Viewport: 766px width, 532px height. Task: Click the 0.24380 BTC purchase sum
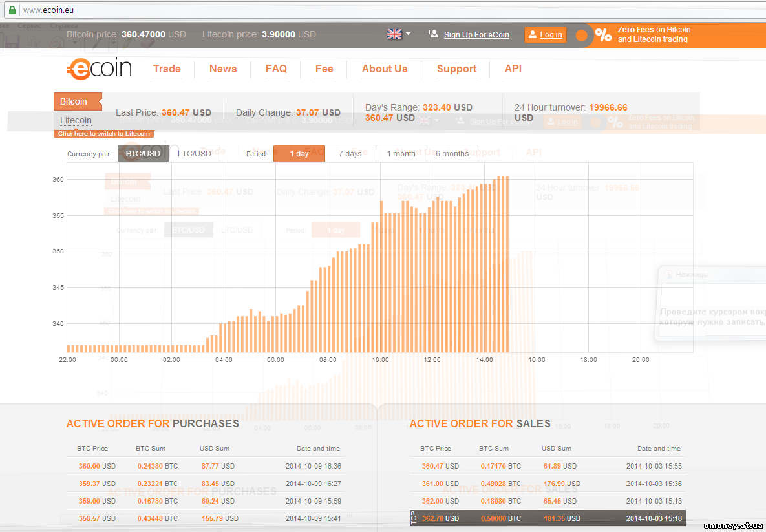click(157, 466)
